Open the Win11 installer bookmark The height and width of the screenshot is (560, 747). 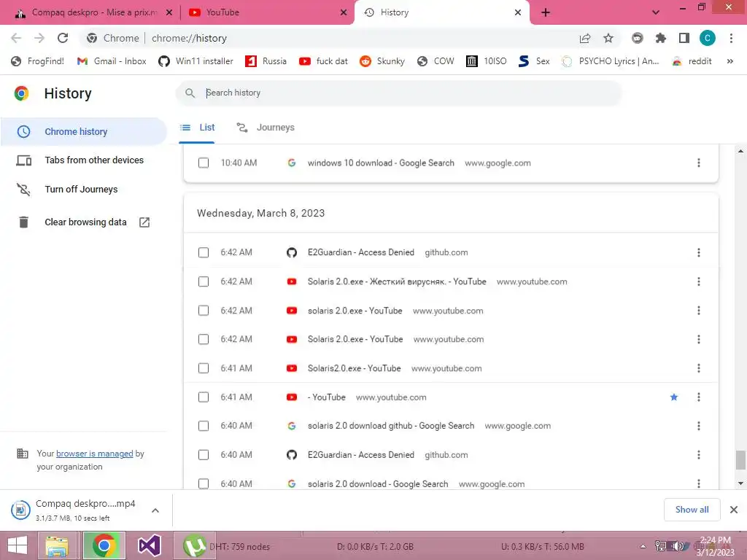click(x=196, y=61)
